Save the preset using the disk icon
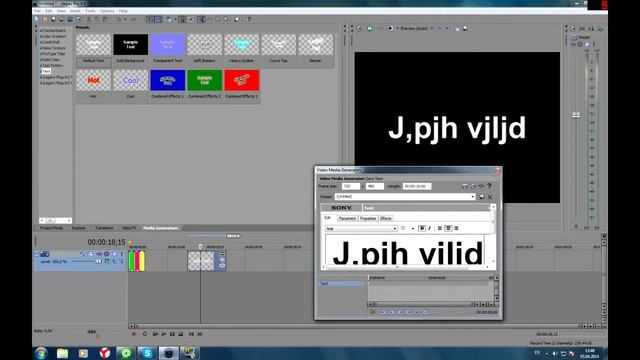Image resolution: width=640 pixels, height=360 pixels. click(482, 197)
